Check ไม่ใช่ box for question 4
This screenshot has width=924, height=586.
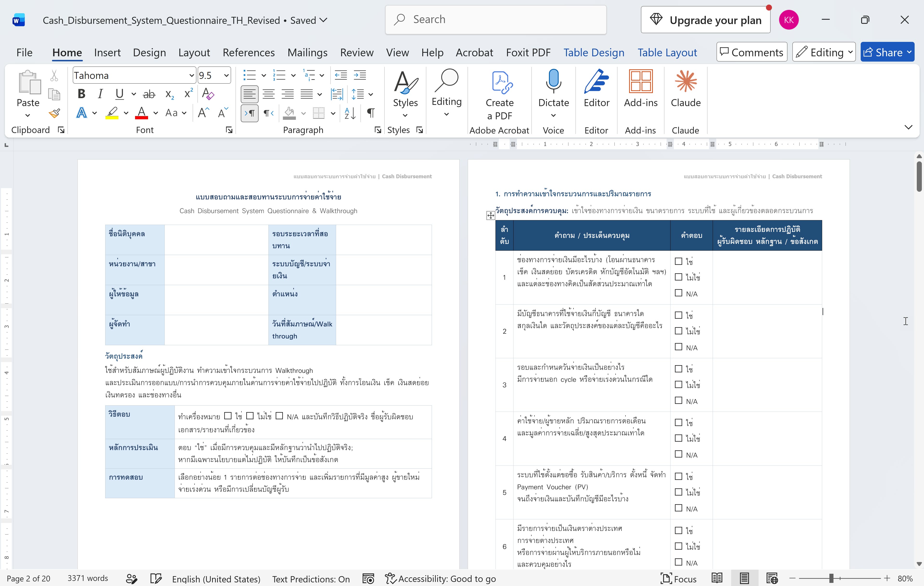click(x=678, y=438)
